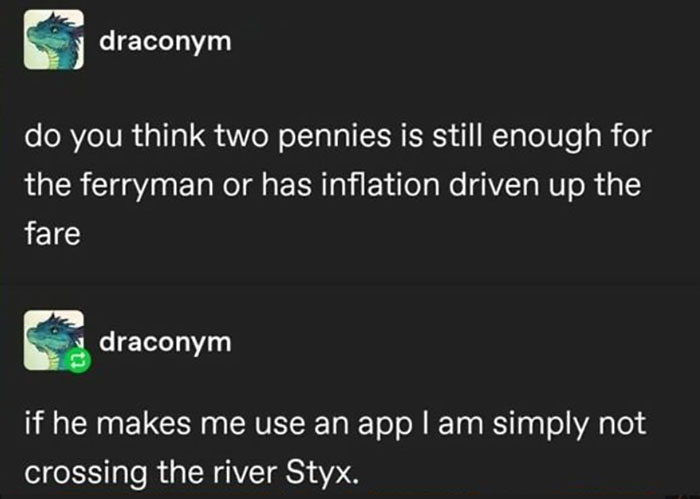Click the word "makes" in the reblog
The width and height of the screenshot is (700, 499).
pyautogui.click(x=127, y=425)
